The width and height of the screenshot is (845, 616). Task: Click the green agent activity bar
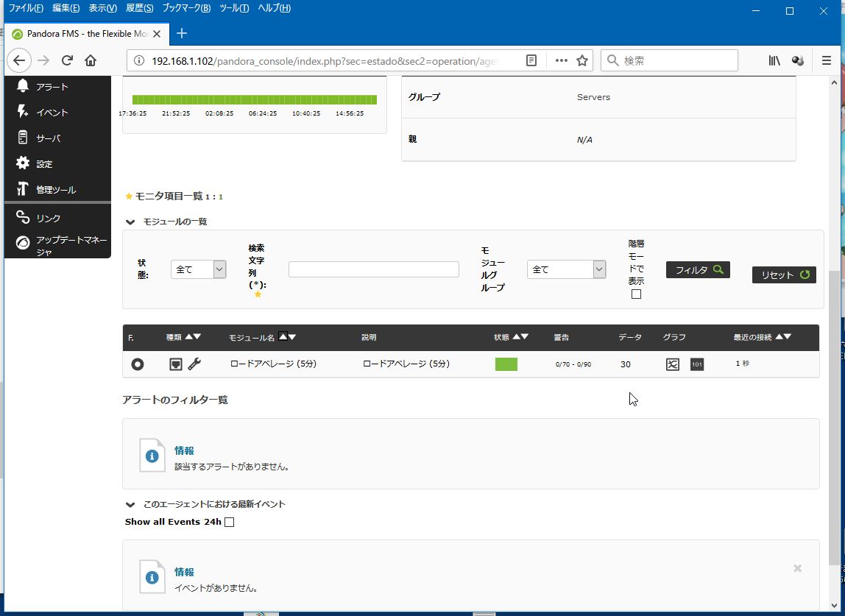(x=255, y=99)
